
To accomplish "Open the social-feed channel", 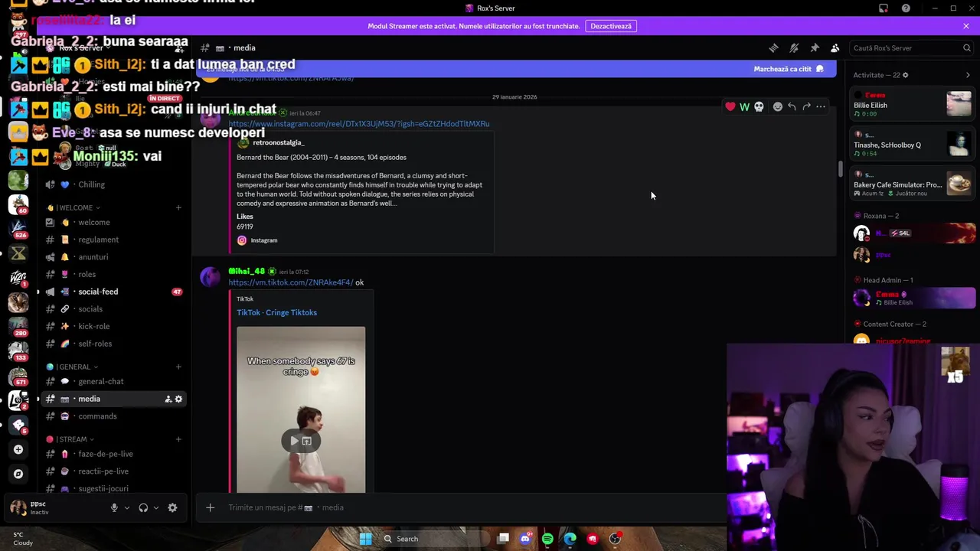I will [113, 292].
